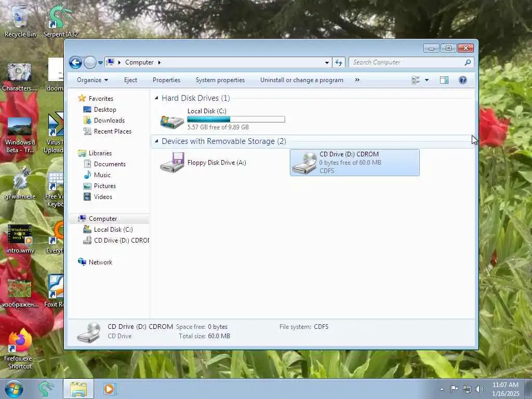Select g7warn.exe desktop icon
The height and width of the screenshot is (399, 532).
tap(20, 183)
